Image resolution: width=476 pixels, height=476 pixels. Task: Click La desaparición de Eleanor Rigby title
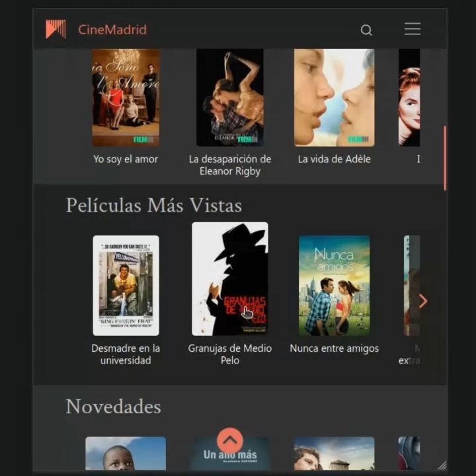(230, 165)
